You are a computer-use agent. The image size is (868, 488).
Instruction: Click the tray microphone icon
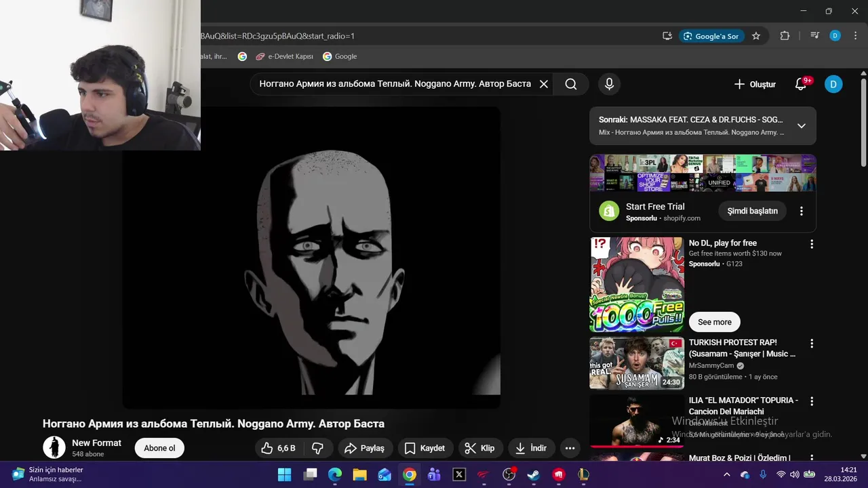(x=763, y=474)
